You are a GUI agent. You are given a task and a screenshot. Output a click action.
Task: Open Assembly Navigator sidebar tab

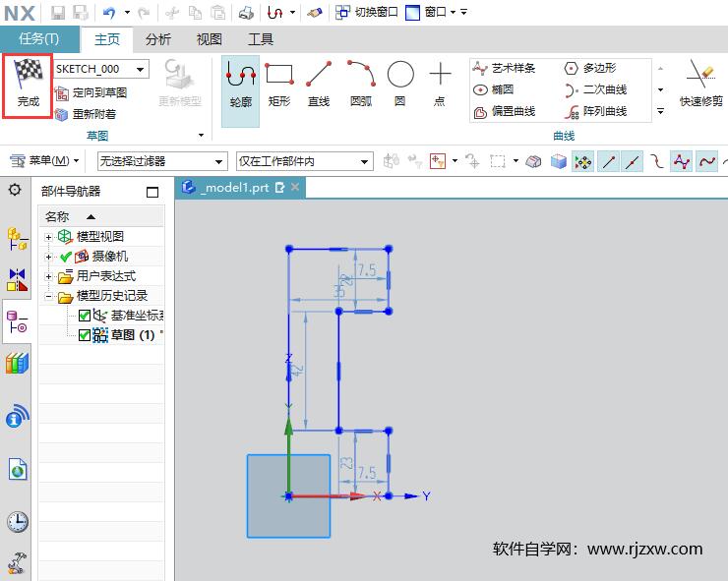click(x=17, y=239)
